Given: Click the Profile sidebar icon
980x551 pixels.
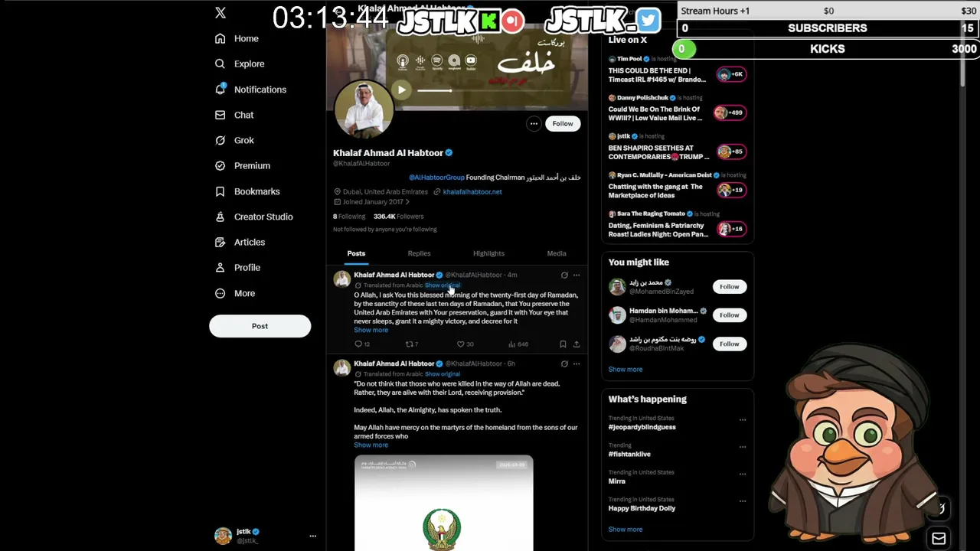Looking at the screenshot, I should click(x=220, y=267).
